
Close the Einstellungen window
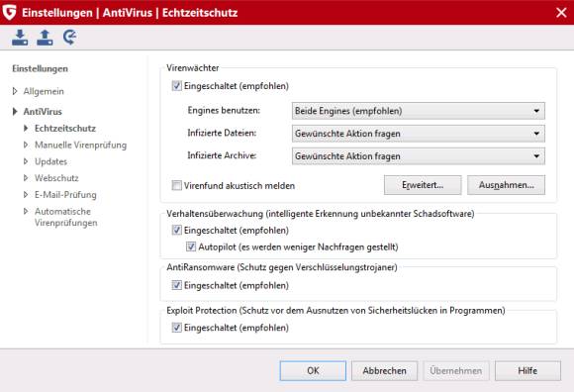click(x=561, y=13)
